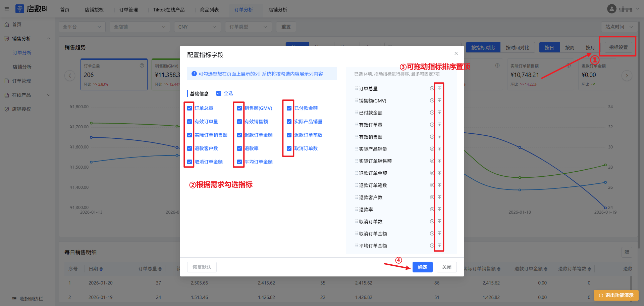Uncheck the 退款率 indicator checkbox
The width and height of the screenshot is (644, 306).
239,148
